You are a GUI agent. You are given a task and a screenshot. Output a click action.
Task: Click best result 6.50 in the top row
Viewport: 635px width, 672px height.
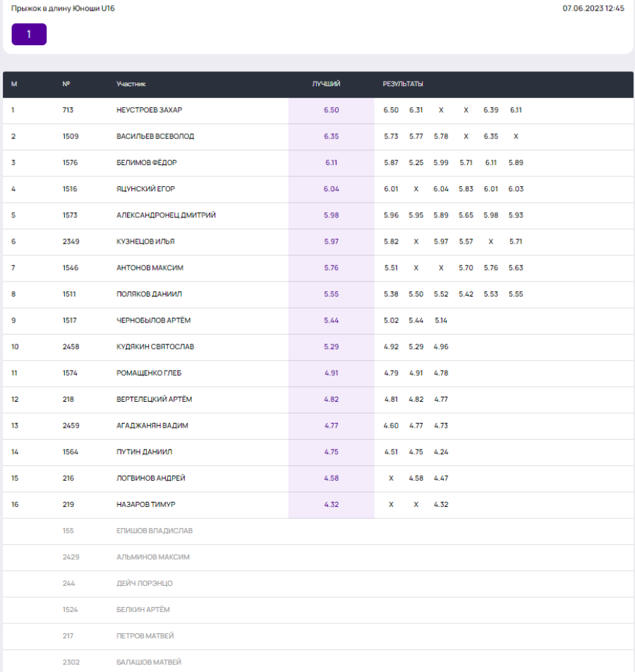pos(331,110)
